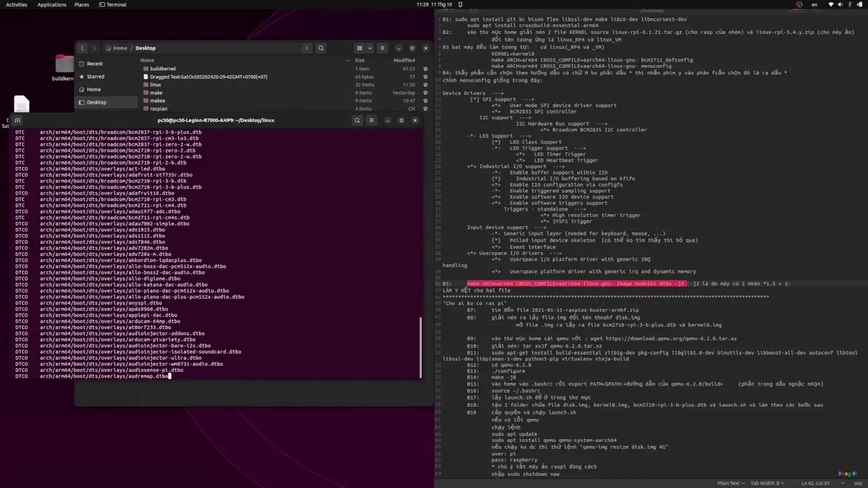Screen dimensions: 868x488
Task: Open a new terminal tab
Action: 18,120
